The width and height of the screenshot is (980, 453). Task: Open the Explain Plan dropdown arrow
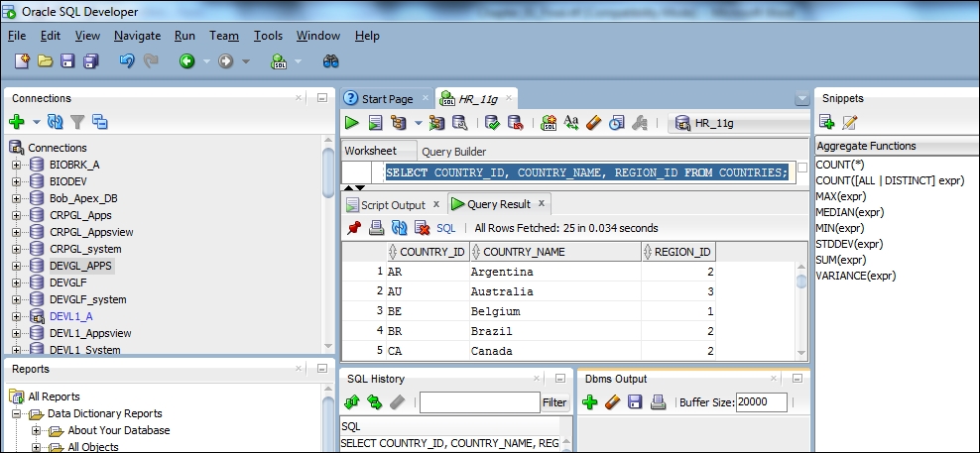419,124
